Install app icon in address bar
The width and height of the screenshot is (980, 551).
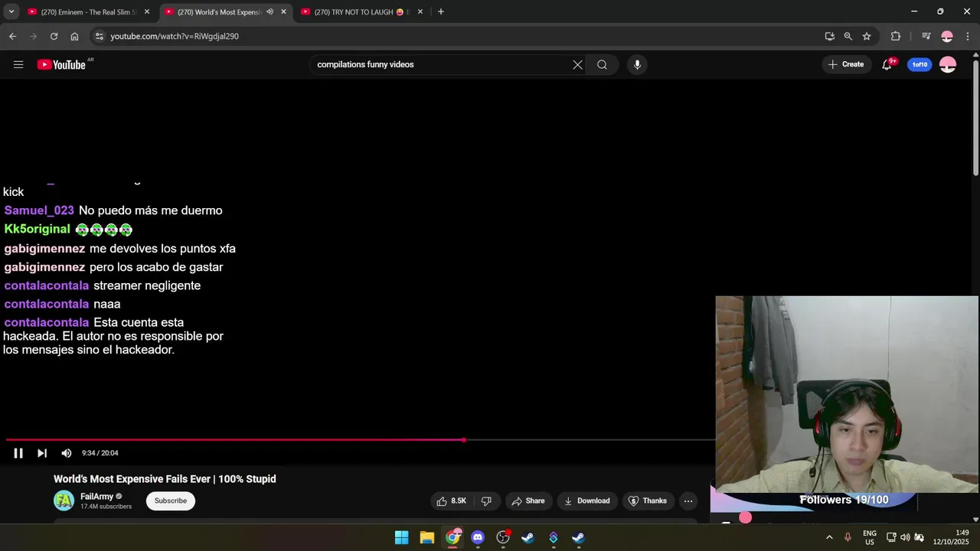click(x=829, y=36)
